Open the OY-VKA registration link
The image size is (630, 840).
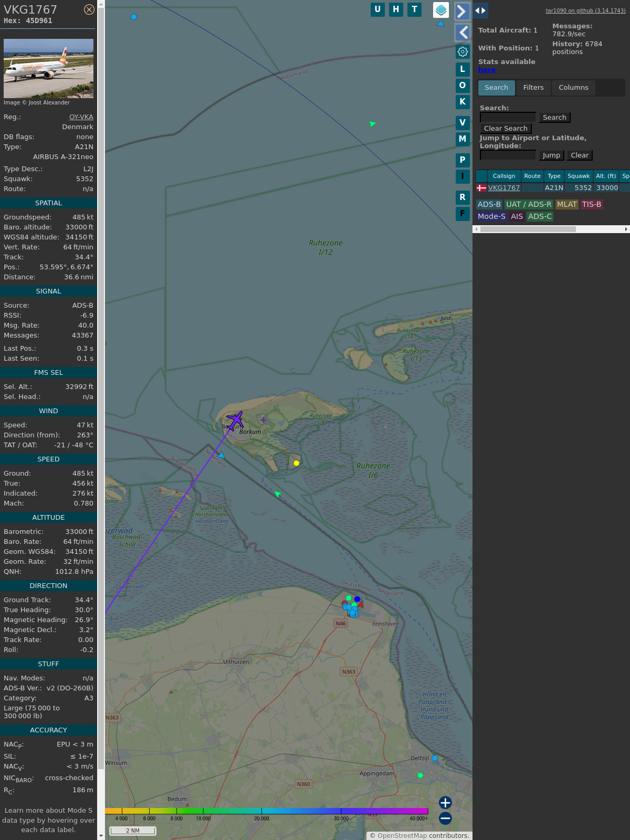coord(81,117)
